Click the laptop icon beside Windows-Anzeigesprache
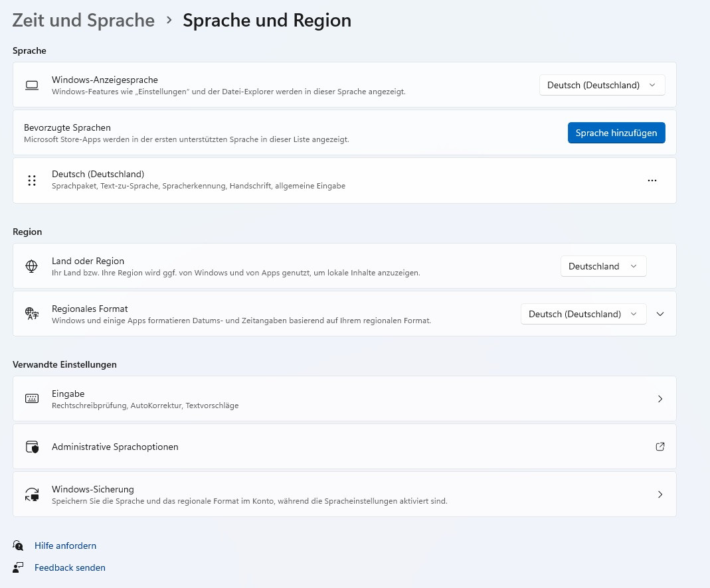Image resolution: width=710 pixels, height=588 pixels. 31,86
